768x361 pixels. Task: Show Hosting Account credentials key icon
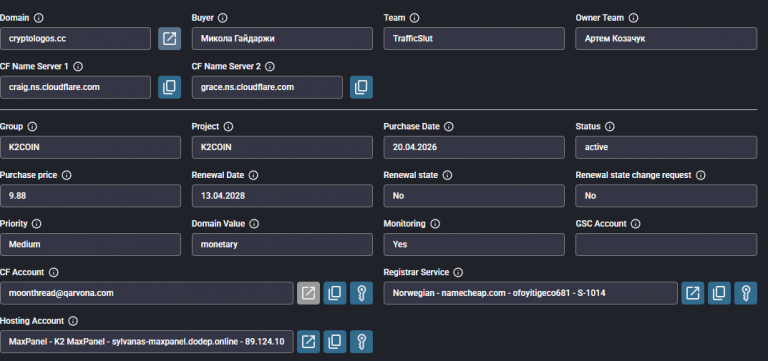(361, 341)
